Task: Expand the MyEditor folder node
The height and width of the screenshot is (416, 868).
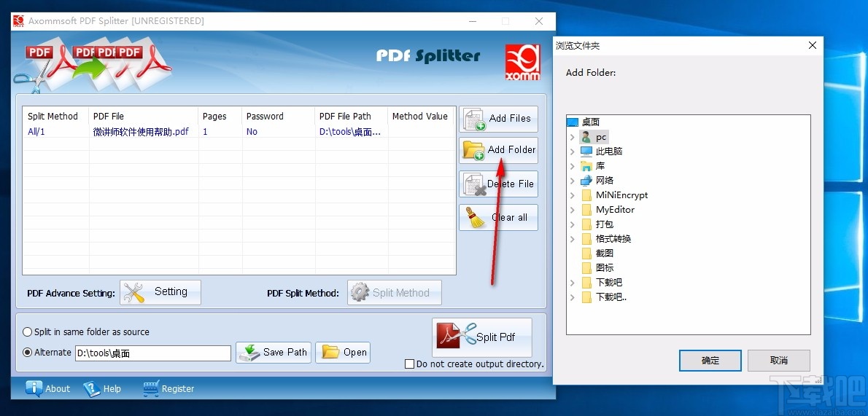Action: (573, 210)
